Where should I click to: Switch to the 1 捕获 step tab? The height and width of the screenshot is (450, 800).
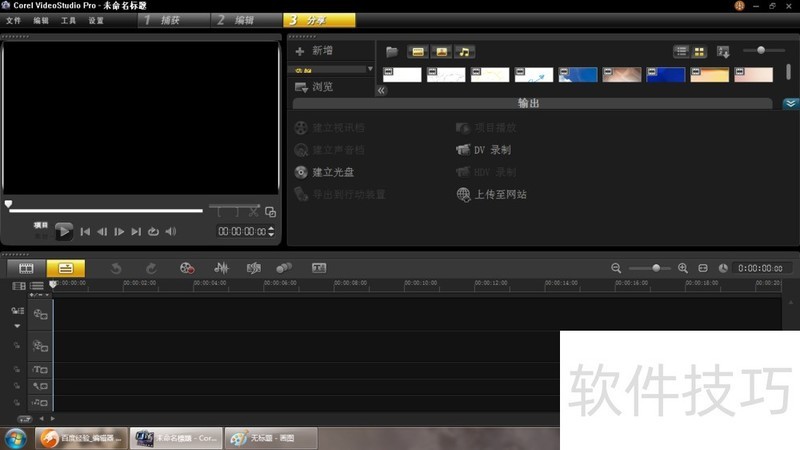coord(173,20)
